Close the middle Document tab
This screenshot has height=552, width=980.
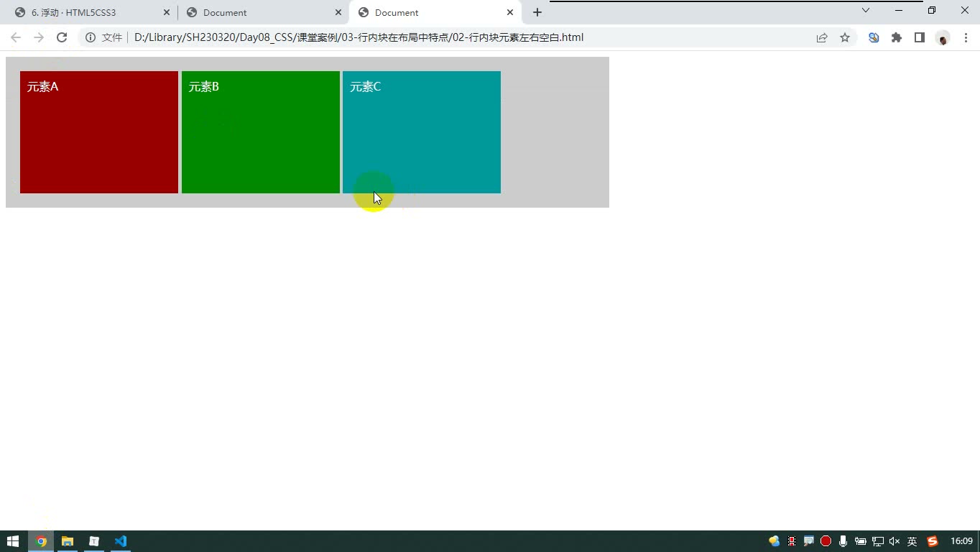click(x=338, y=12)
